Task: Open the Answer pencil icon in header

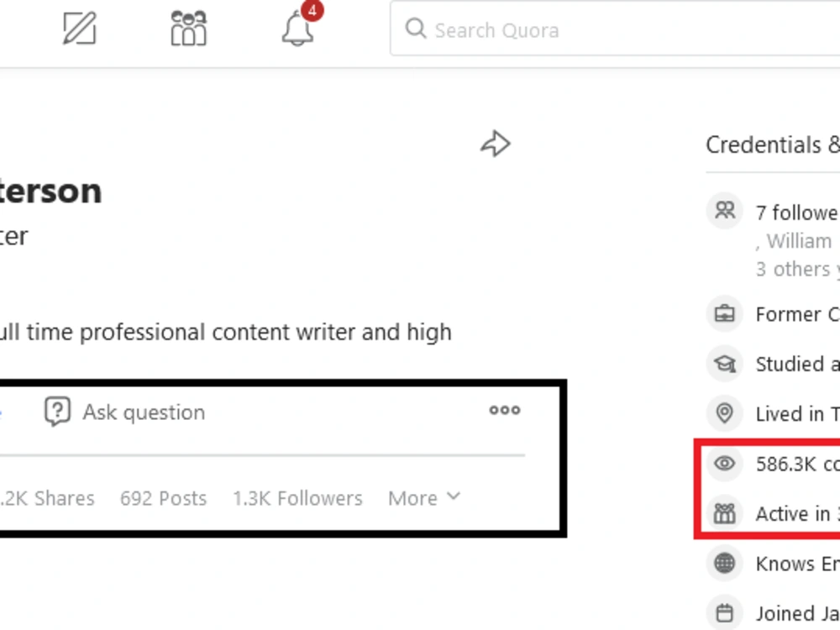Action: pos(79,29)
